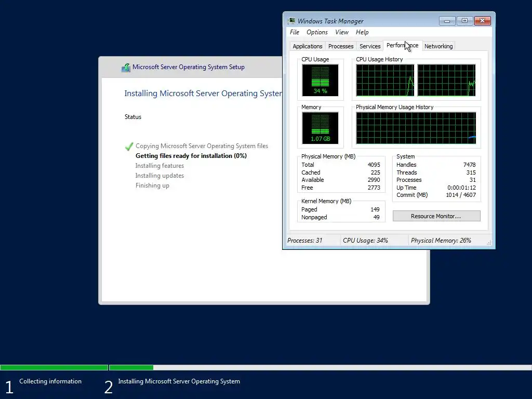Click the Windows Task Manager title text
This screenshot has width=532, height=399.
point(330,21)
